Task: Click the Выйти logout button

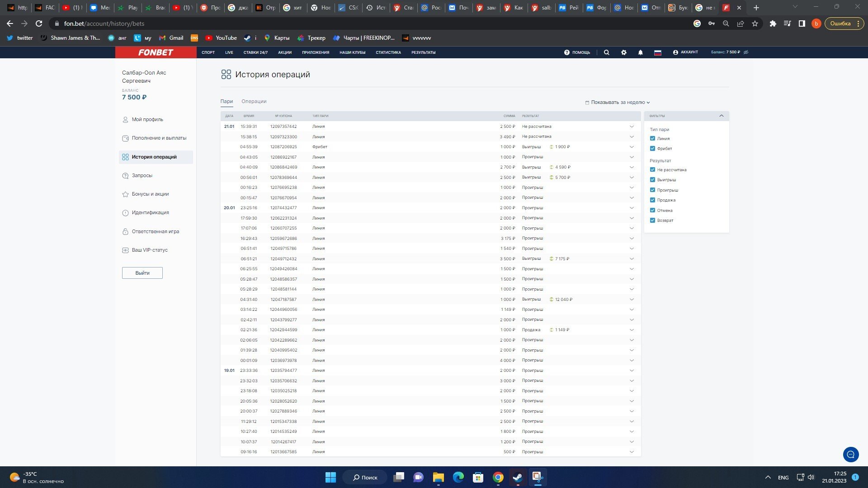Action: tap(142, 273)
